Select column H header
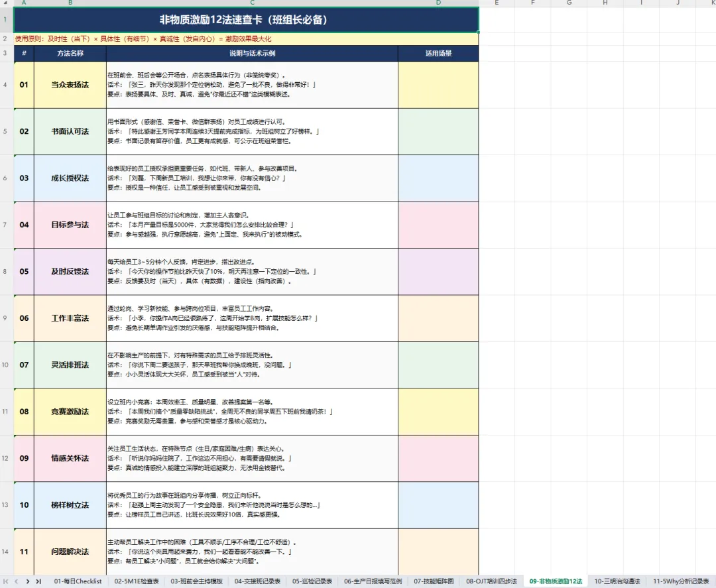 [x=605, y=3]
